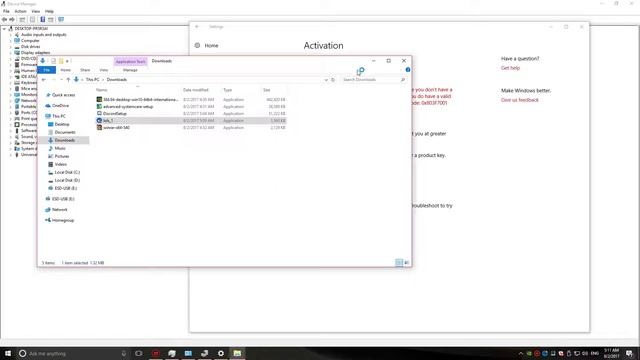The image size is (640, 360).
Task: Click the Give us feedback link
Action: tap(520, 100)
